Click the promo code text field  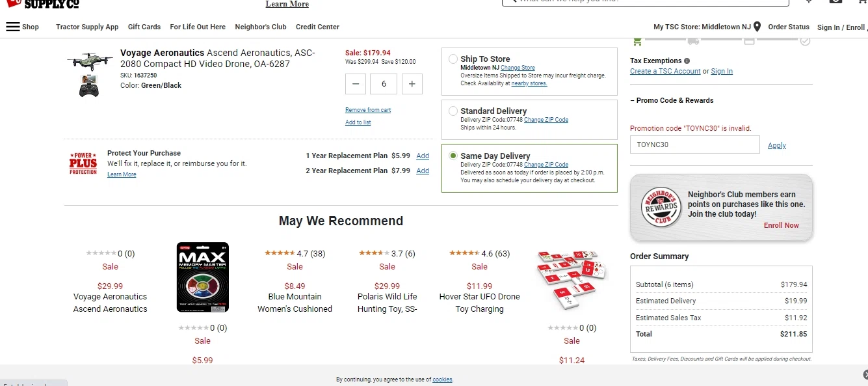(694, 145)
